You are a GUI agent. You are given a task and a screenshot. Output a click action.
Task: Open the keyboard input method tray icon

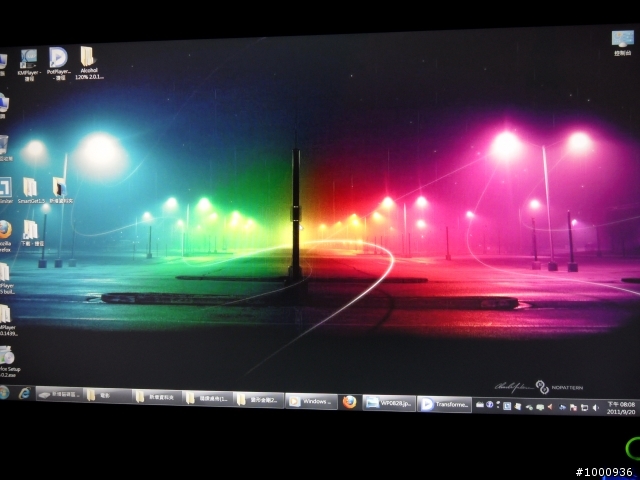(x=480, y=404)
